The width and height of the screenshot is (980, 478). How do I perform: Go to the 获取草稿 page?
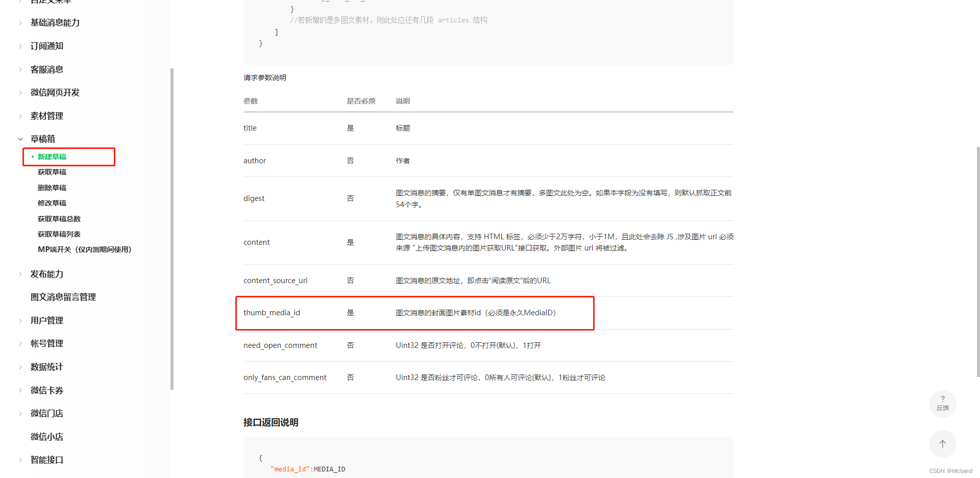point(52,172)
